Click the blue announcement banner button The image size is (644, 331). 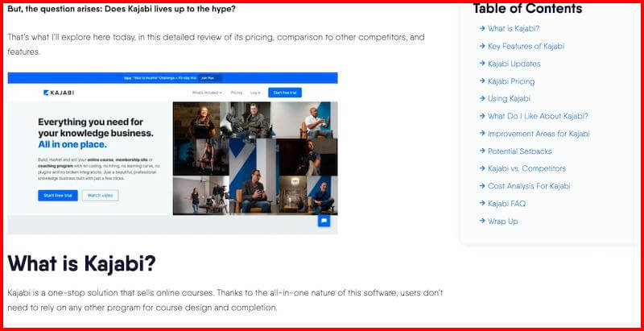point(211,78)
